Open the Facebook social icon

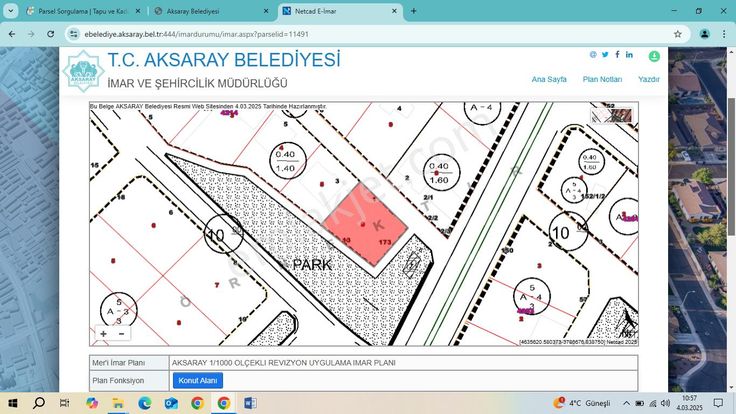(x=617, y=54)
